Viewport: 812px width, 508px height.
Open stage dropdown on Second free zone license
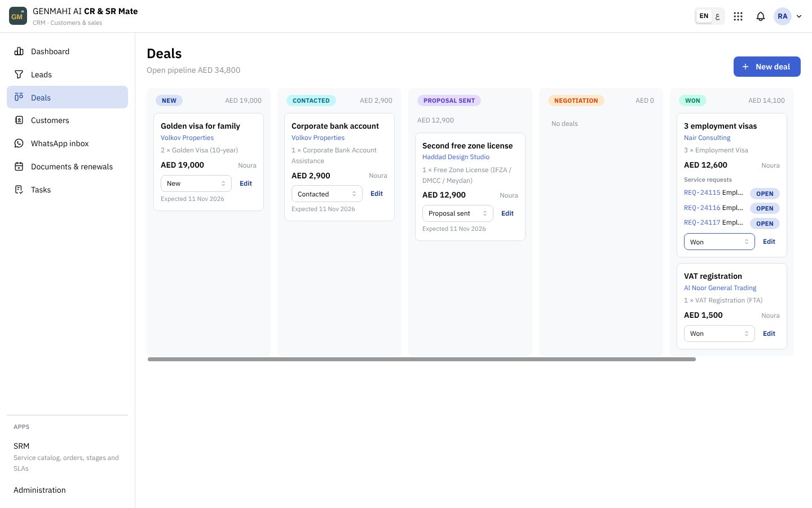coord(458,213)
